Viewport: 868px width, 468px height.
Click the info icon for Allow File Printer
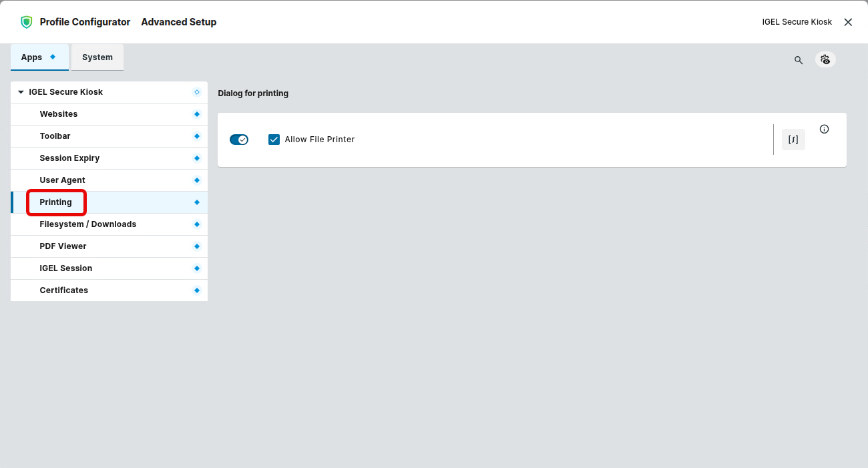pyautogui.click(x=824, y=130)
